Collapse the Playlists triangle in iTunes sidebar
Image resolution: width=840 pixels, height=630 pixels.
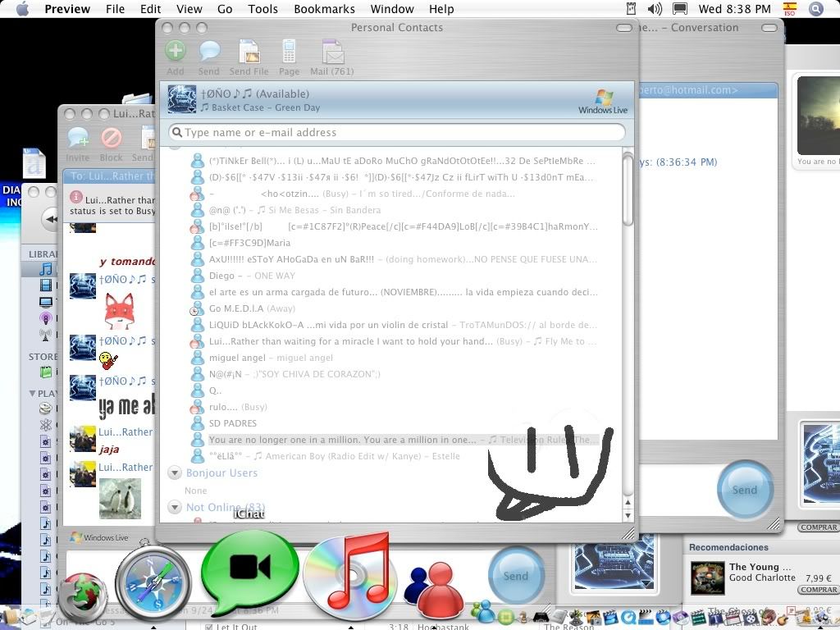tap(32, 394)
